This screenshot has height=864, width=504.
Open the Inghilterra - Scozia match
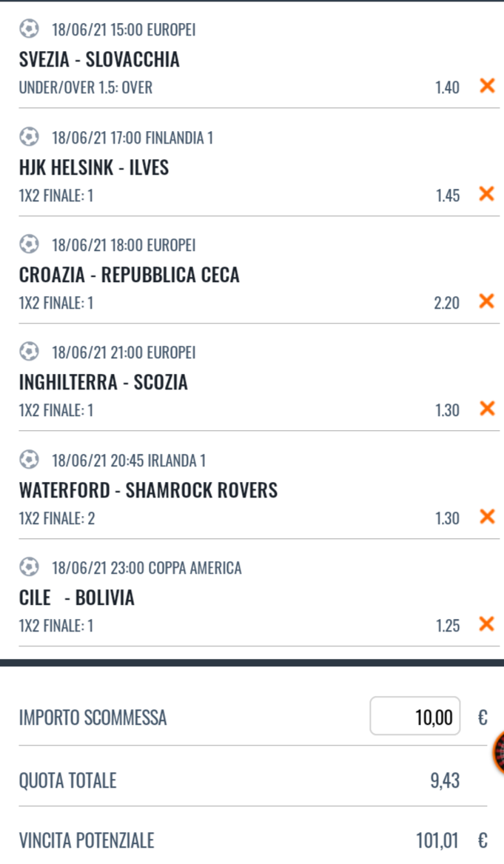[x=104, y=382]
